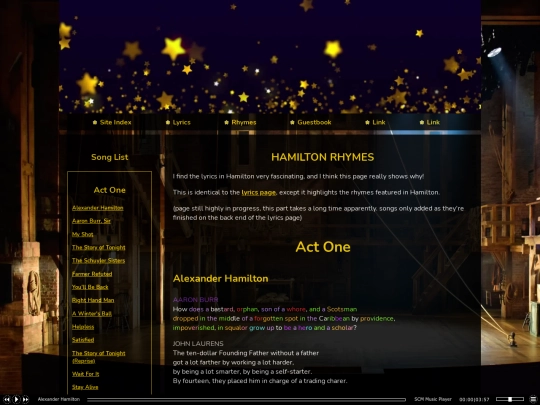Viewport: 540px width, 405px height.
Task: Open Wait For It song link
Action: (x=85, y=374)
